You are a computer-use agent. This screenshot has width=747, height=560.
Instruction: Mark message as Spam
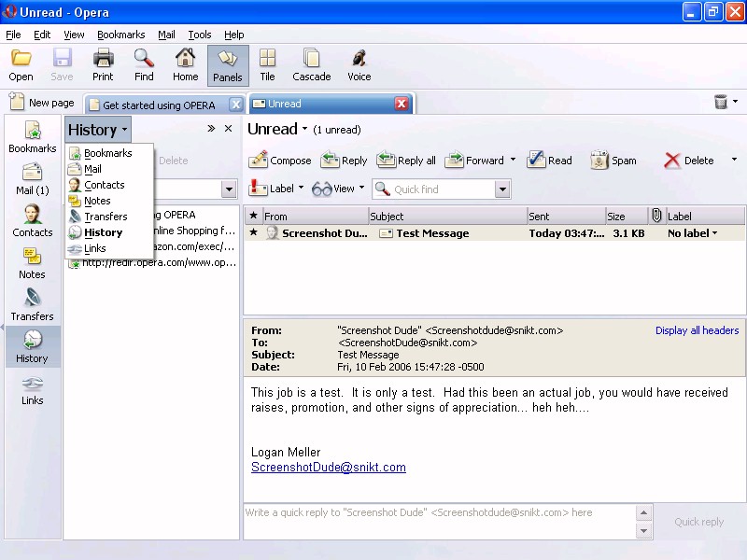coord(599,161)
